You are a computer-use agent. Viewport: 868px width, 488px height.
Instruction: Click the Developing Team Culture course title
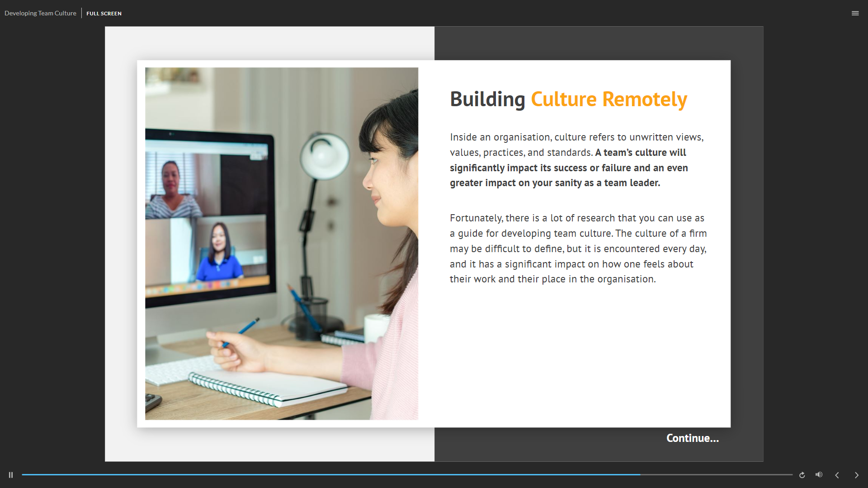[40, 13]
